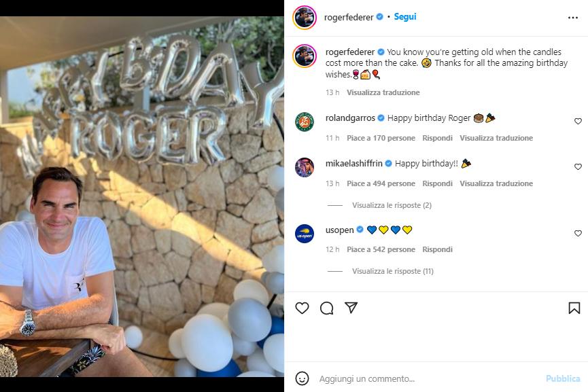Screen dimensions: 588x392
Task: Click the comment input field
Action: click(421, 378)
